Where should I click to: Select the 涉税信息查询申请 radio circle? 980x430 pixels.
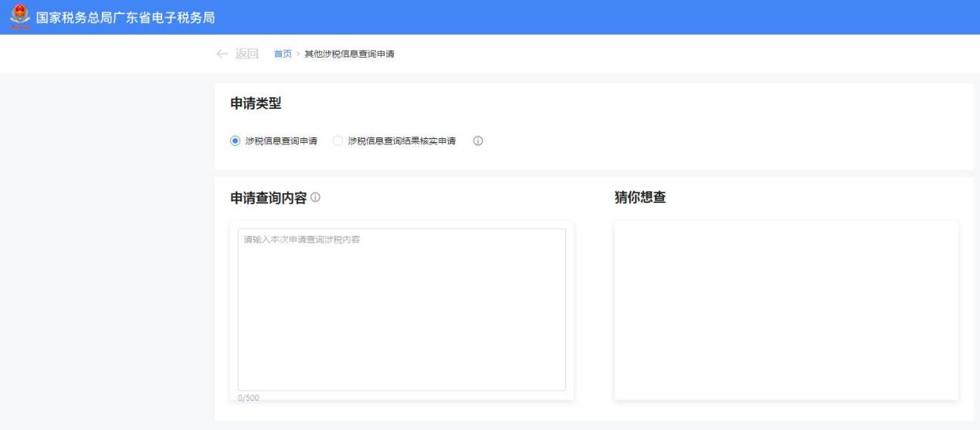pyautogui.click(x=236, y=141)
